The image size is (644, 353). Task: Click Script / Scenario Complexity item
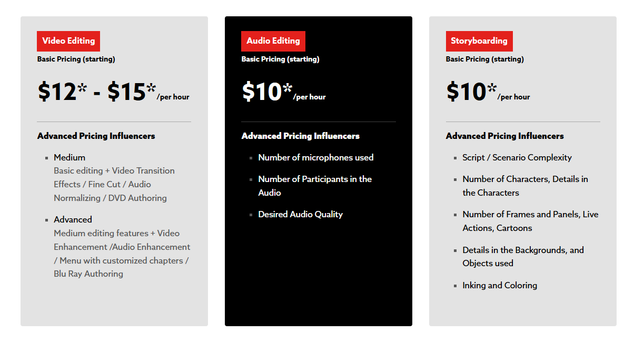pyautogui.click(x=517, y=157)
